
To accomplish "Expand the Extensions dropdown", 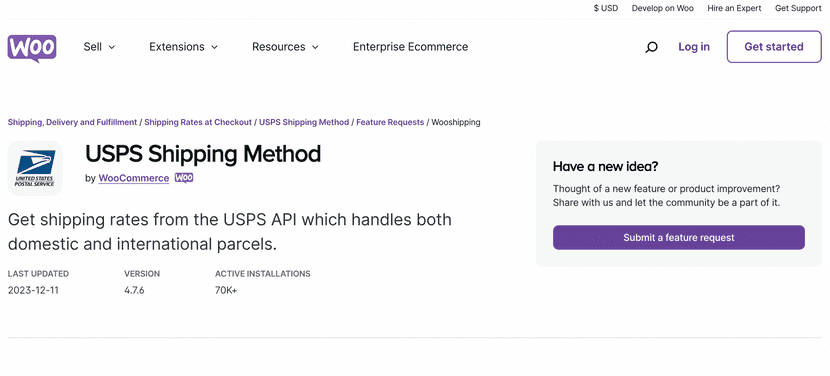I will [x=183, y=47].
